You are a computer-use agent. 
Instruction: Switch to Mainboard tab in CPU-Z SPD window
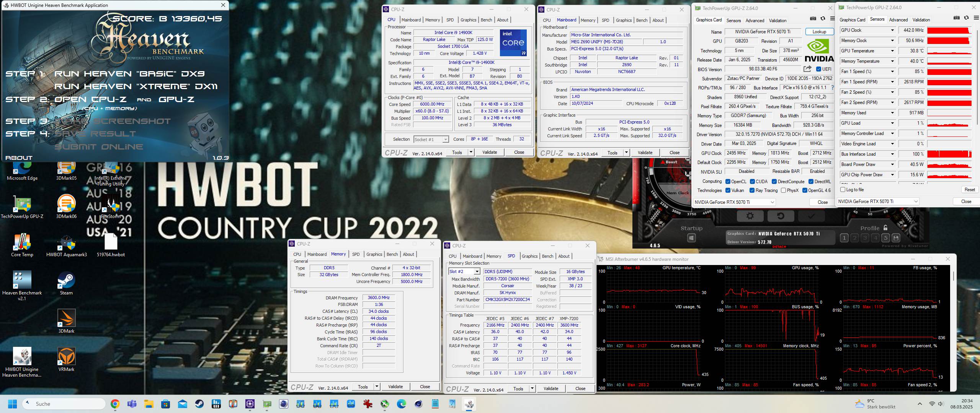[x=472, y=256]
